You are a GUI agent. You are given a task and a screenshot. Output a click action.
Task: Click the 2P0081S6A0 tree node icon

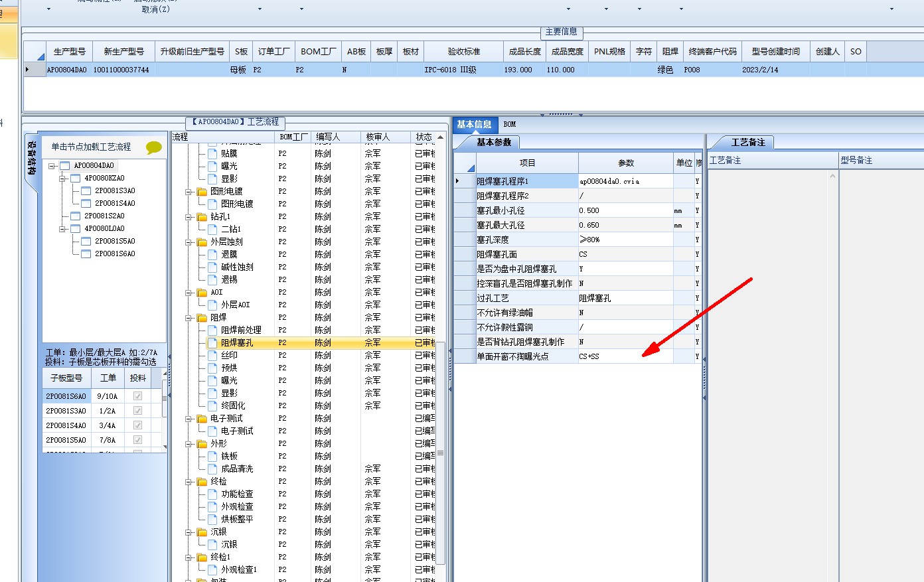pos(86,254)
